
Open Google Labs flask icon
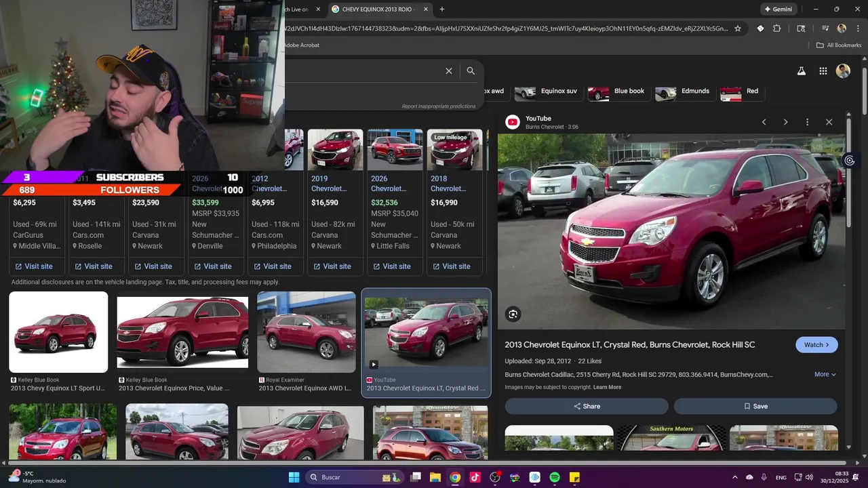coord(801,71)
